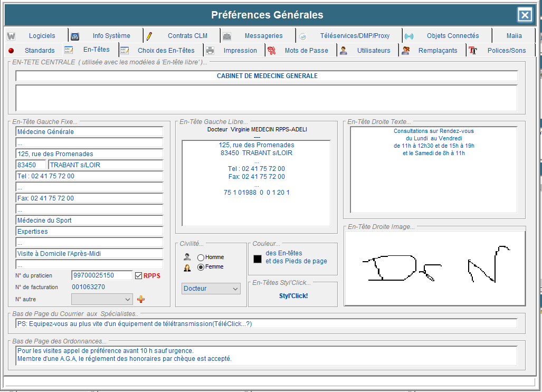Select the Femme radio button

pos(201,267)
